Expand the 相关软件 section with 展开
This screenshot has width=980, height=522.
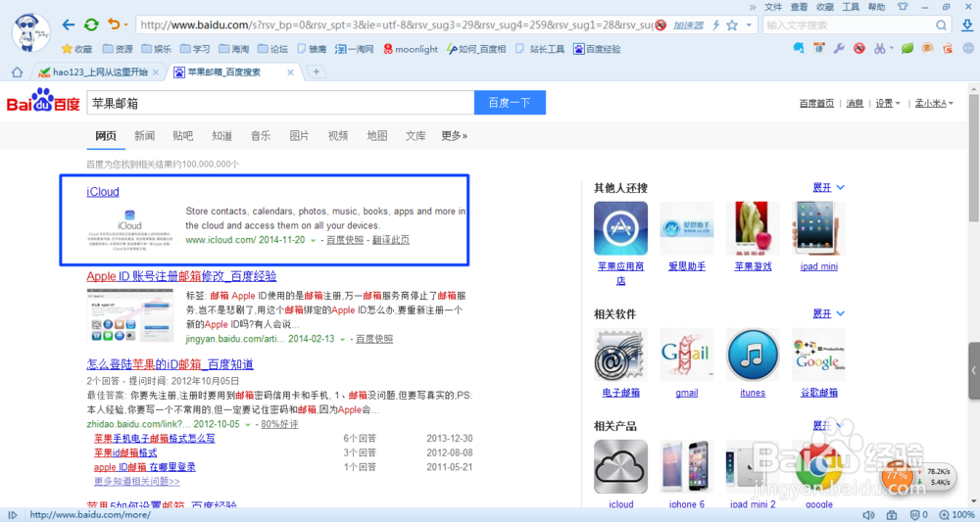(x=828, y=313)
